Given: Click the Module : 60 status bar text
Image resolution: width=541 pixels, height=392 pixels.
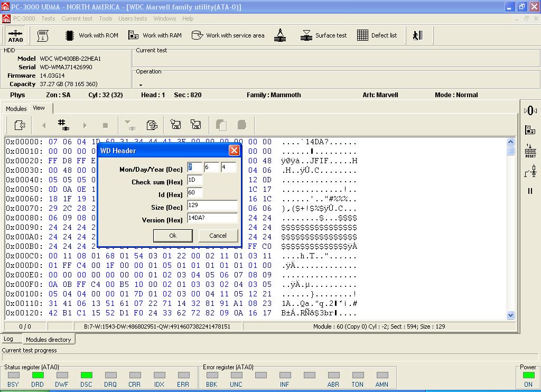Looking at the screenshot, I should point(379,326).
